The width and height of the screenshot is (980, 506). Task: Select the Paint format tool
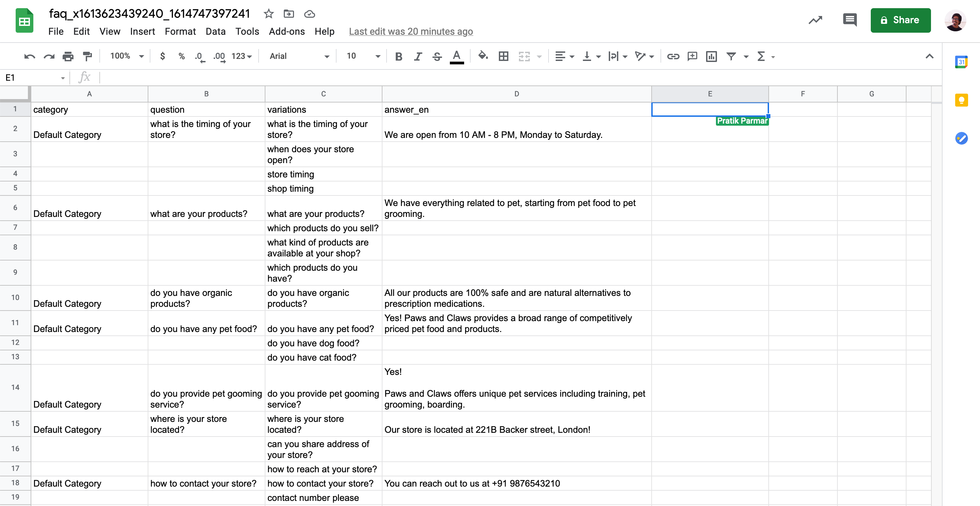pyautogui.click(x=87, y=56)
